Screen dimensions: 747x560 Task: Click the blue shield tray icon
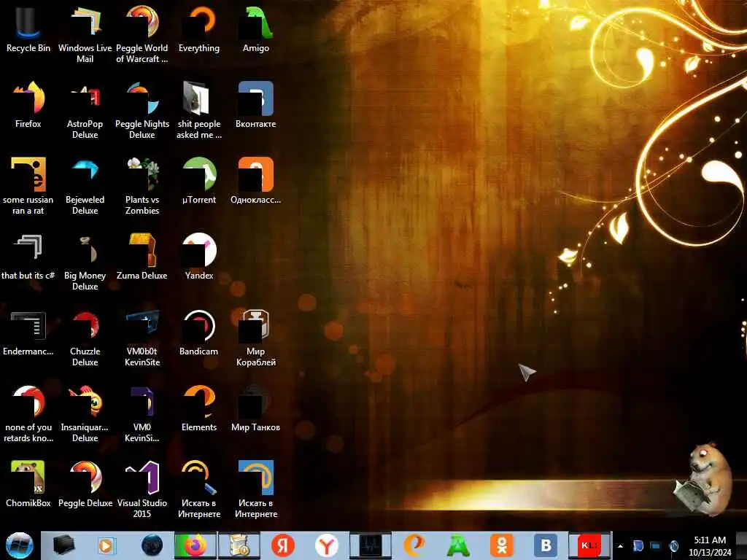coord(638,546)
